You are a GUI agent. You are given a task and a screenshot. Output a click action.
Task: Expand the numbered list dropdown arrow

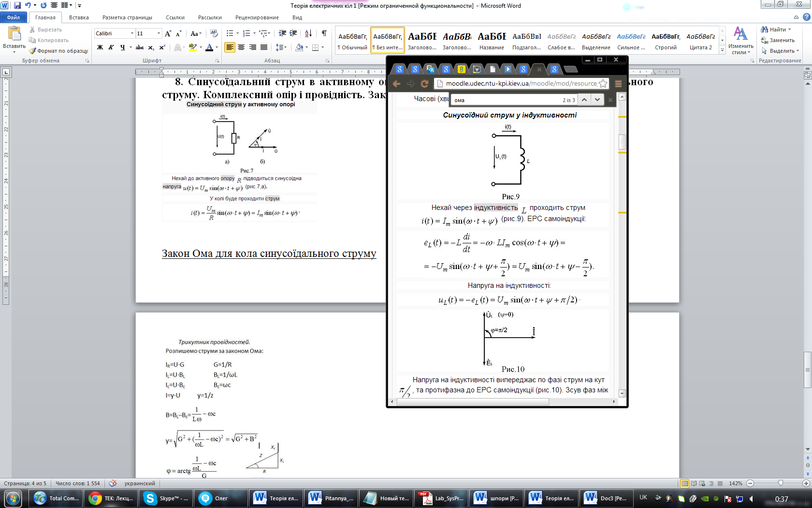[x=254, y=33]
